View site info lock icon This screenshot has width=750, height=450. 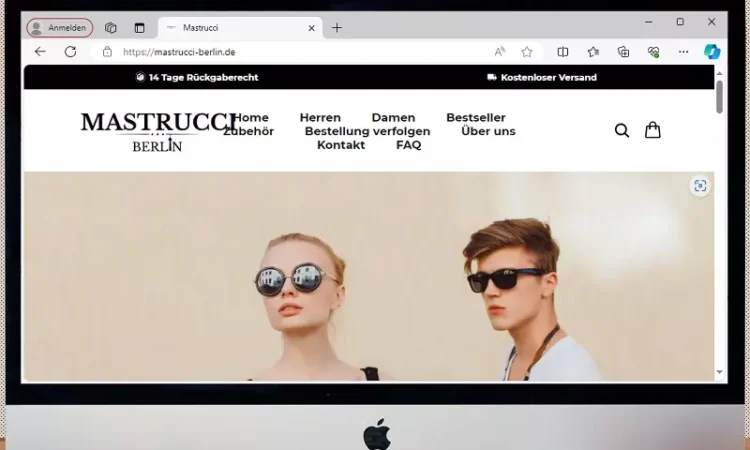pyautogui.click(x=107, y=52)
